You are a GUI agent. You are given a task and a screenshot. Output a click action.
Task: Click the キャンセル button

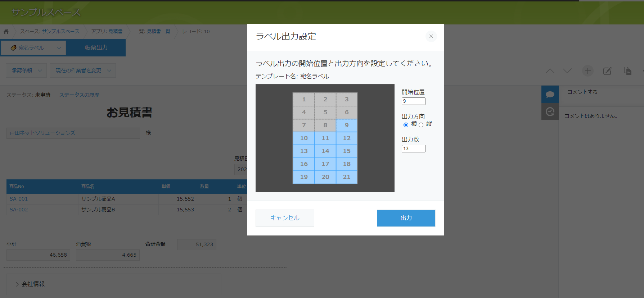[x=285, y=218]
